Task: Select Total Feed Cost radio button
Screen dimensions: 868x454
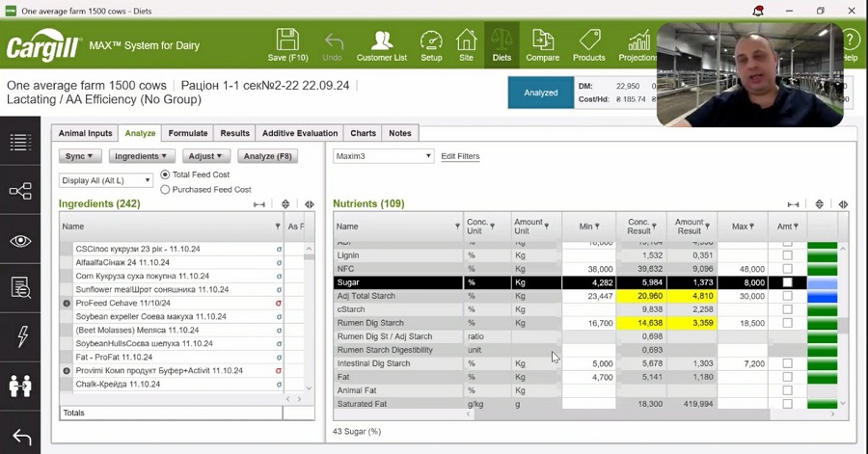Action: (165, 174)
